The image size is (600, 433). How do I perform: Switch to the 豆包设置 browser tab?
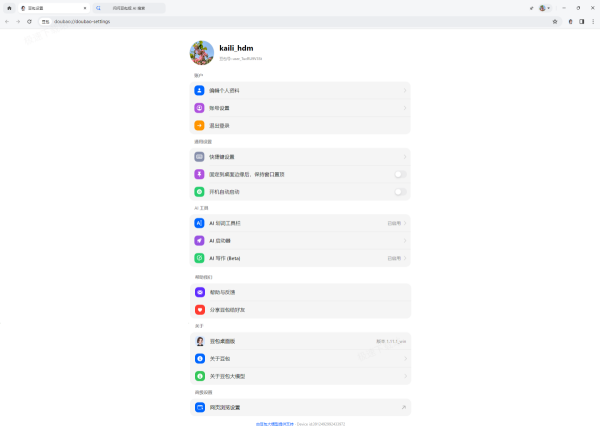pyautogui.click(x=50, y=8)
